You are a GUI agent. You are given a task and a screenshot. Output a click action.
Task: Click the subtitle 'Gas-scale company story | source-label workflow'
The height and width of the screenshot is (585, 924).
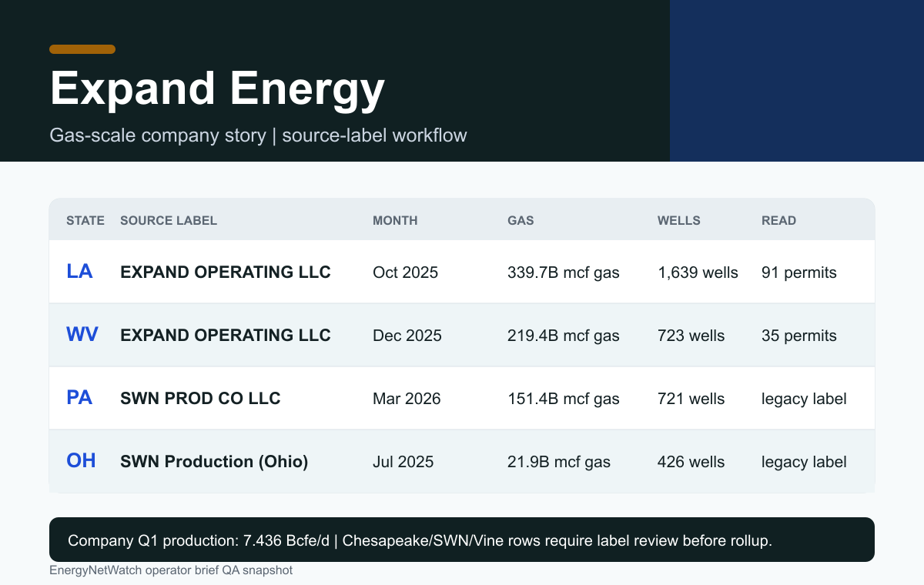(x=258, y=135)
